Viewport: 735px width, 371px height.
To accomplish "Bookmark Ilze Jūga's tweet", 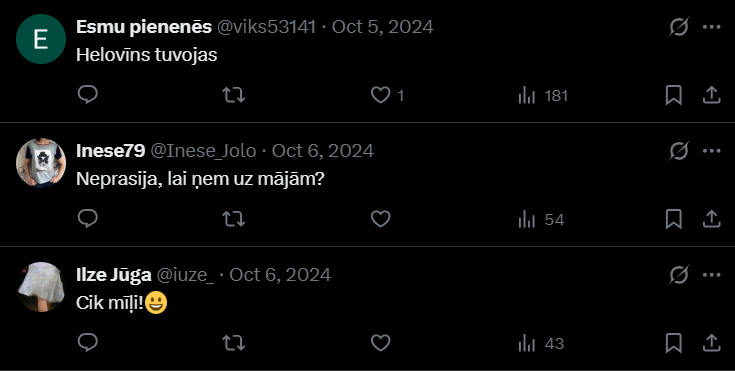I will [x=674, y=343].
